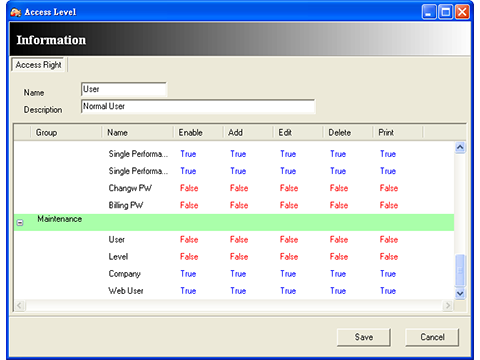Select the Company row name
The width and height of the screenshot is (480, 360).
click(124, 274)
